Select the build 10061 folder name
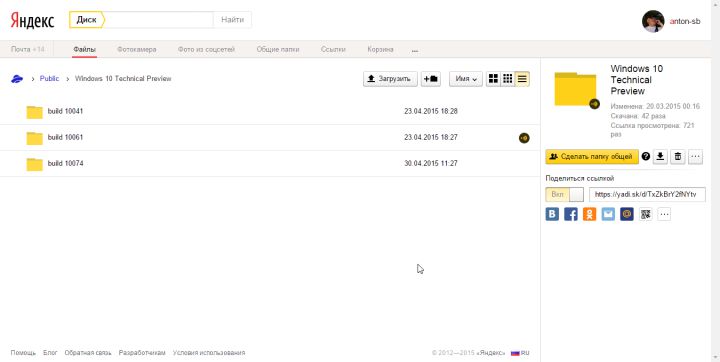The image size is (720, 362). click(x=65, y=137)
